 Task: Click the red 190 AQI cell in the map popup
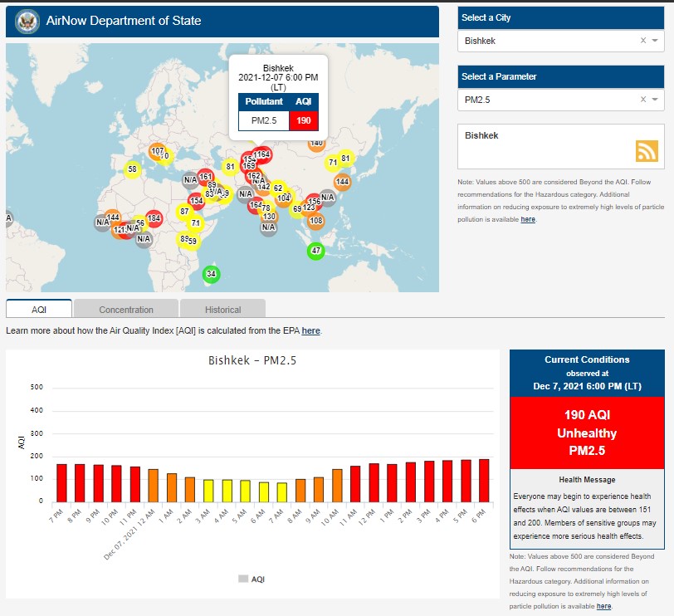304,121
